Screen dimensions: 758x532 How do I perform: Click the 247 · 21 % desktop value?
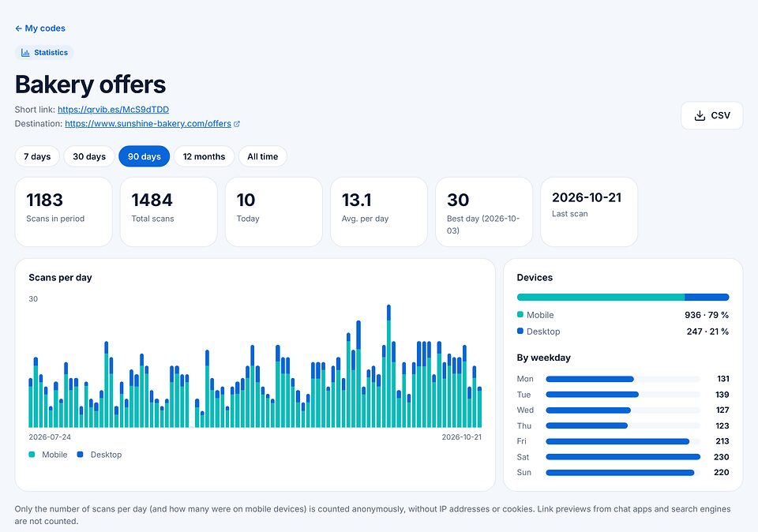click(x=707, y=332)
